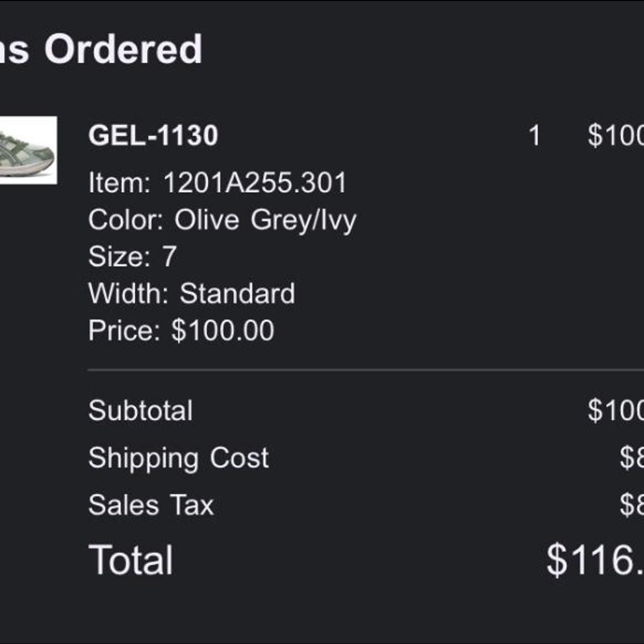
Task: Click the Width: Standard detail
Action: point(191,293)
